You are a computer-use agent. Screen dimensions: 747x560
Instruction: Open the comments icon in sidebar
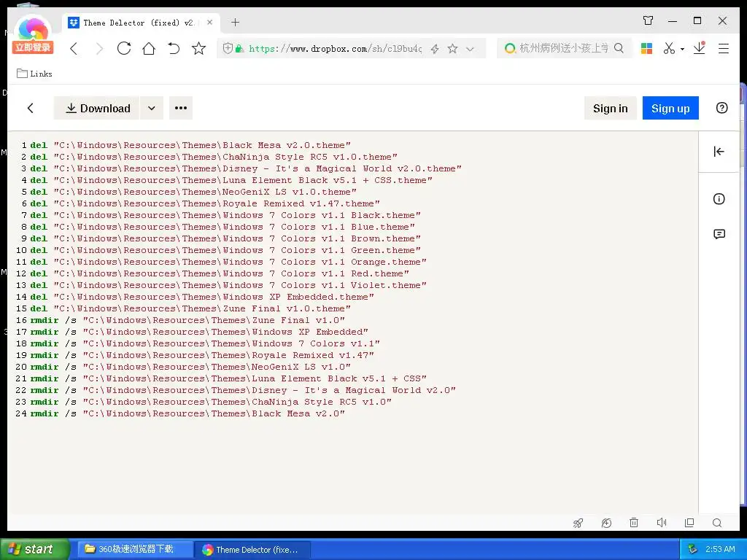coord(719,234)
